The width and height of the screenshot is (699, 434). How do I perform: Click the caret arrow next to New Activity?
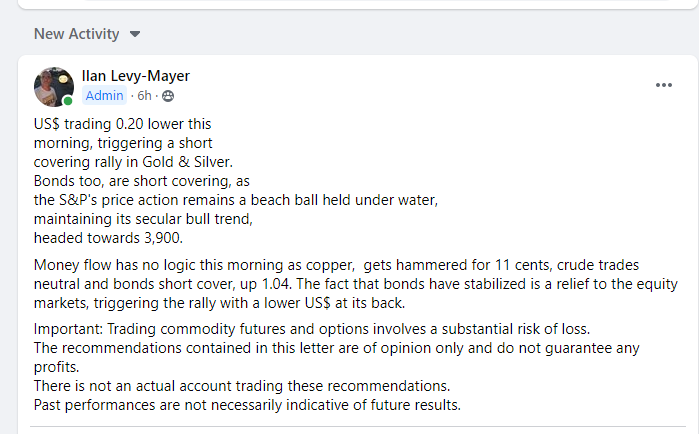[x=135, y=34]
